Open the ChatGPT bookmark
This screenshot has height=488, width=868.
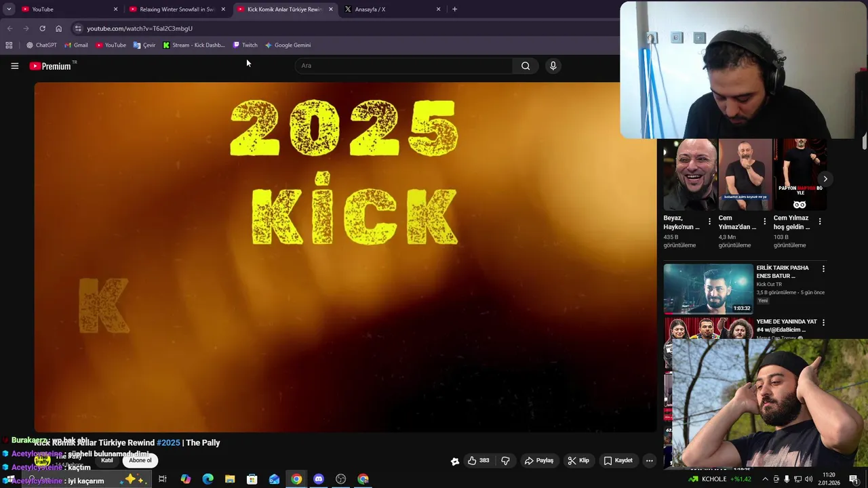coord(41,45)
